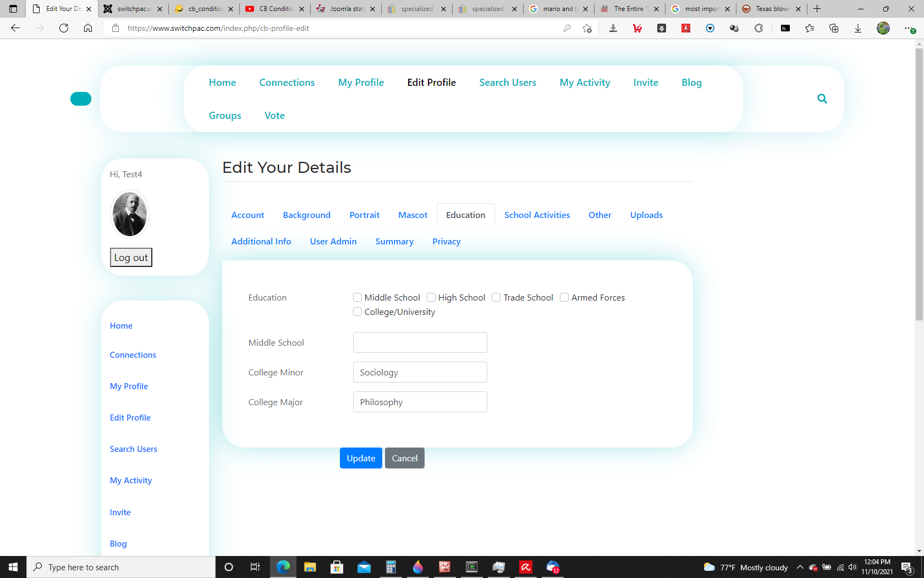This screenshot has width=924, height=578.
Task: Open the notification center icon
Action: click(x=908, y=567)
